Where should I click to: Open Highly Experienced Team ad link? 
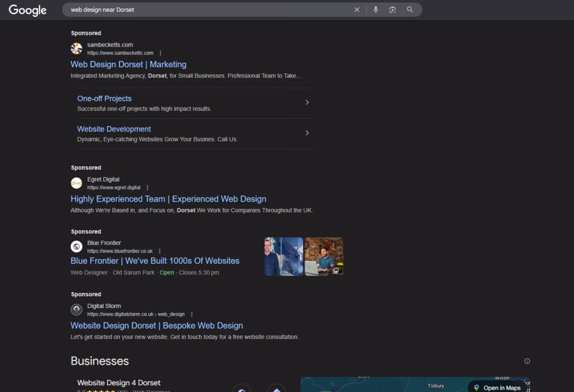tap(168, 199)
